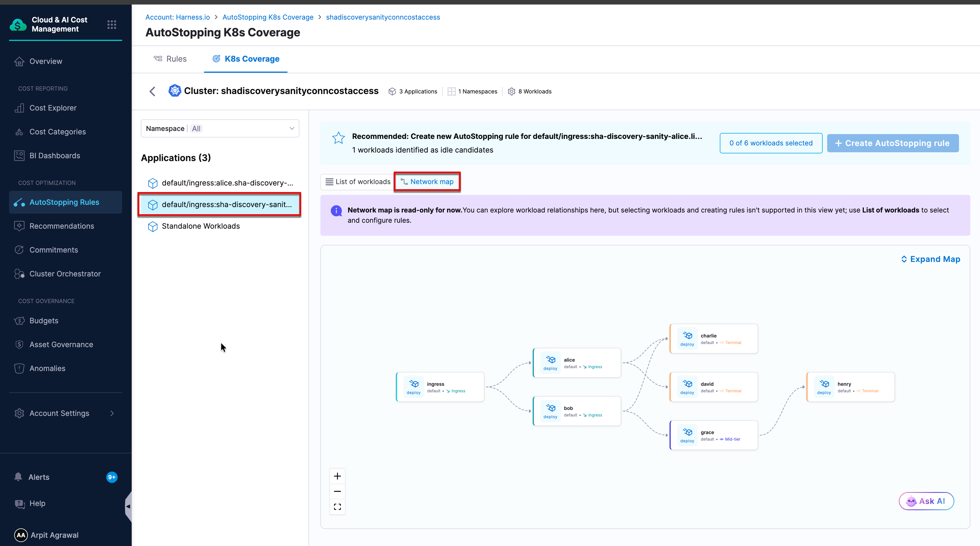Open the Namespace filter dropdown
Image resolution: width=980 pixels, height=546 pixels.
coord(220,129)
